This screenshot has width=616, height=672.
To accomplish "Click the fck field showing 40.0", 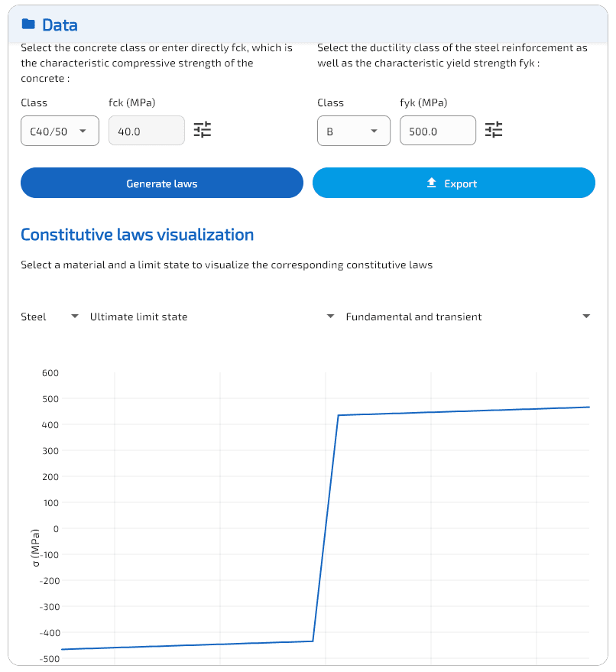I will pos(147,131).
